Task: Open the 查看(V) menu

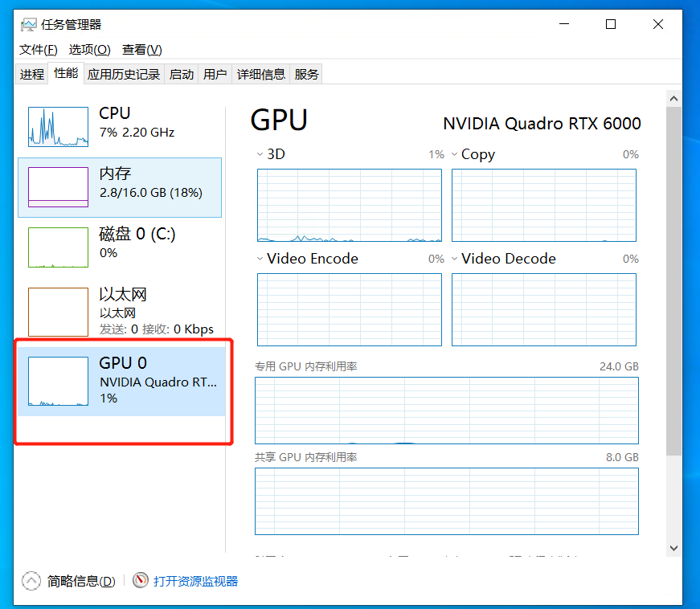Action: (141, 50)
